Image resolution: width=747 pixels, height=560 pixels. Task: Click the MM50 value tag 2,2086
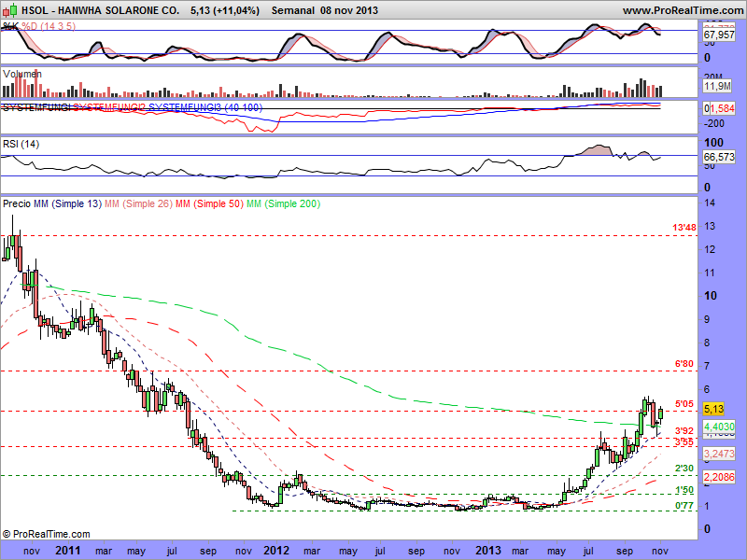(x=719, y=477)
